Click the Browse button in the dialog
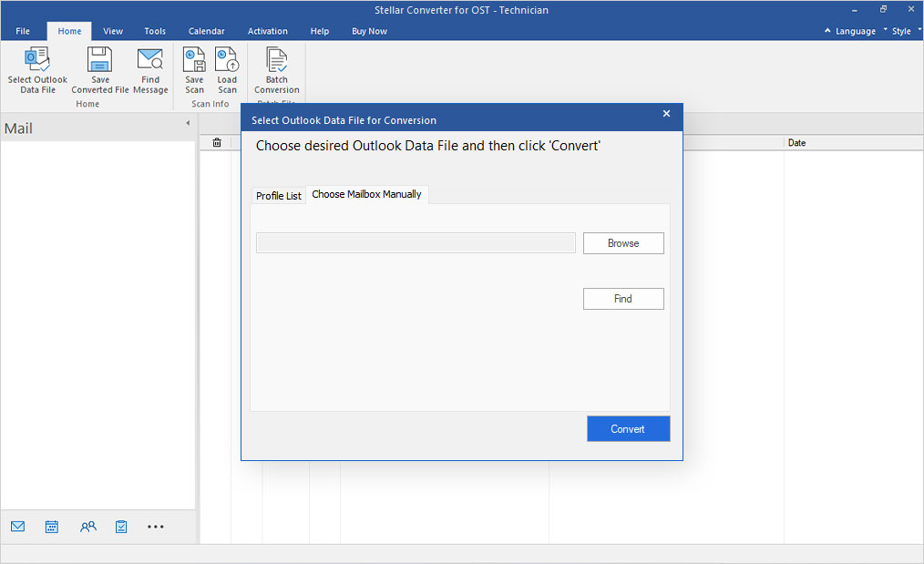The image size is (924, 564). tap(623, 242)
